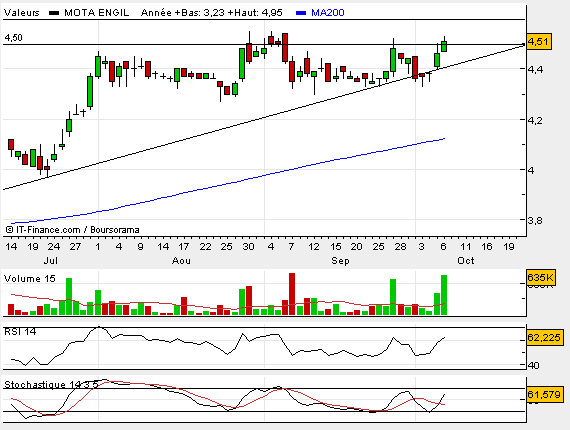Click the black MOTA ENGIL legend swatch

[x=54, y=13]
